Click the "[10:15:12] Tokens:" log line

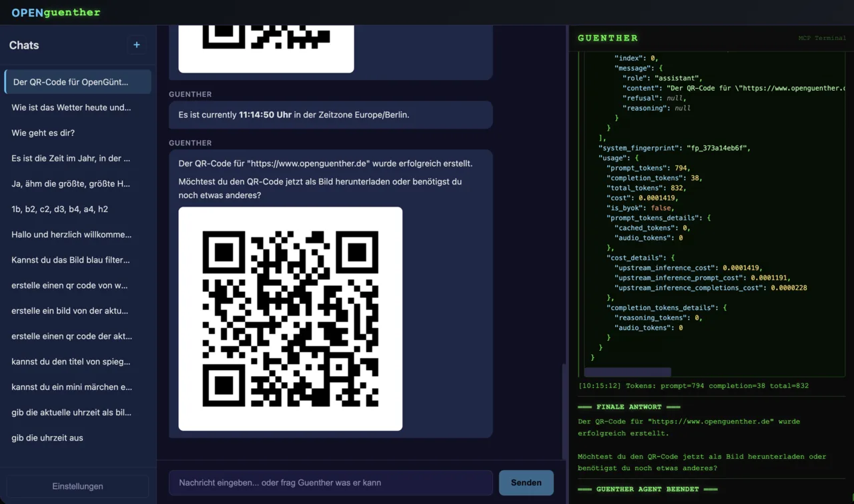coord(693,385)
